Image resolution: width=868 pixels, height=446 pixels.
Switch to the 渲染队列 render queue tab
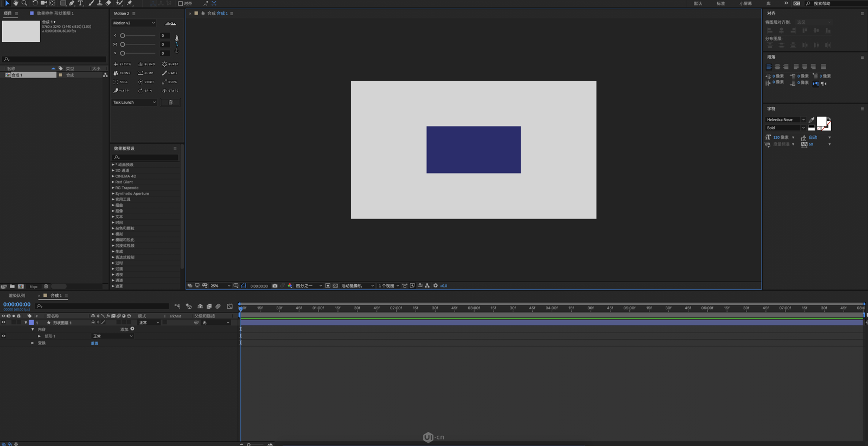click(17, 296)
